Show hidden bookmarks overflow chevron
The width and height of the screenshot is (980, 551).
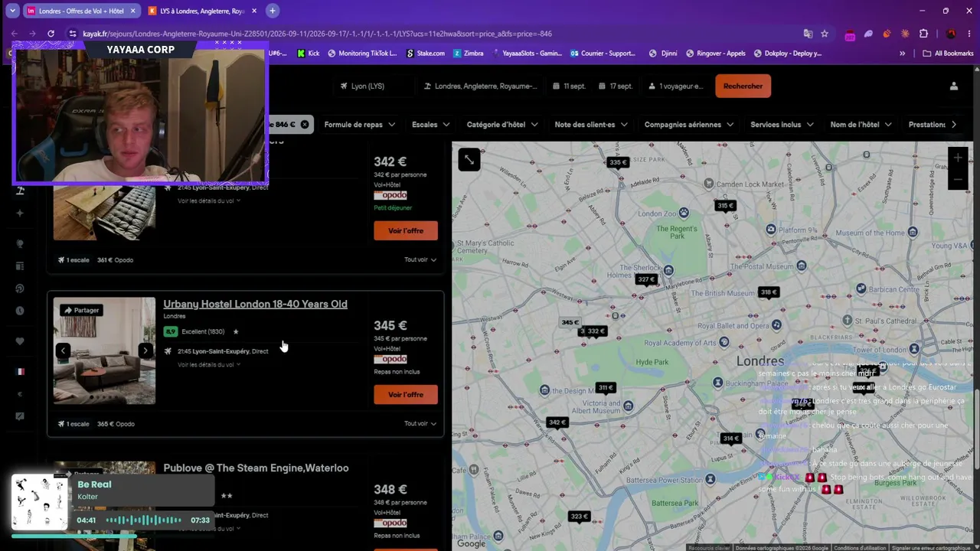tap(903, 54)
